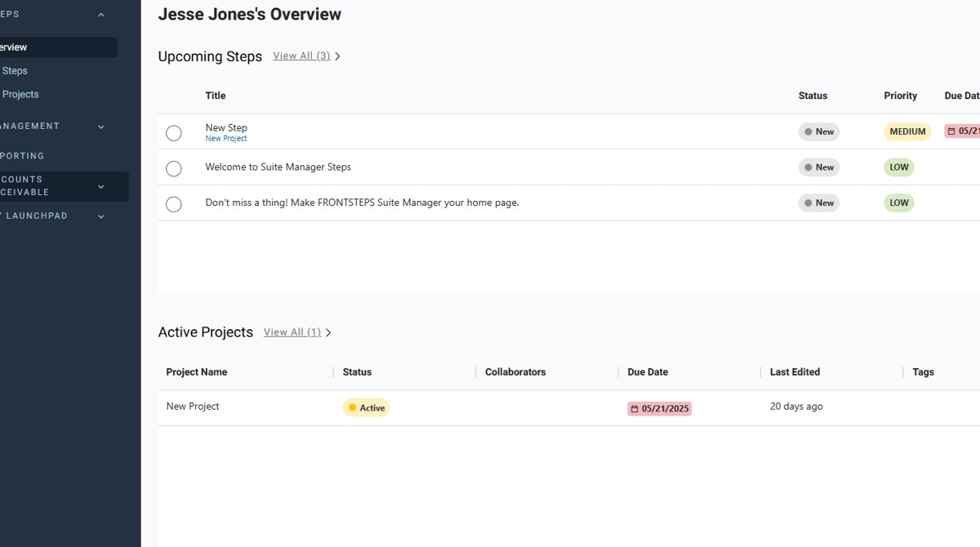Sort by the Priority column header
Viewport: 980px width, 547px height.
coord(900,96)
